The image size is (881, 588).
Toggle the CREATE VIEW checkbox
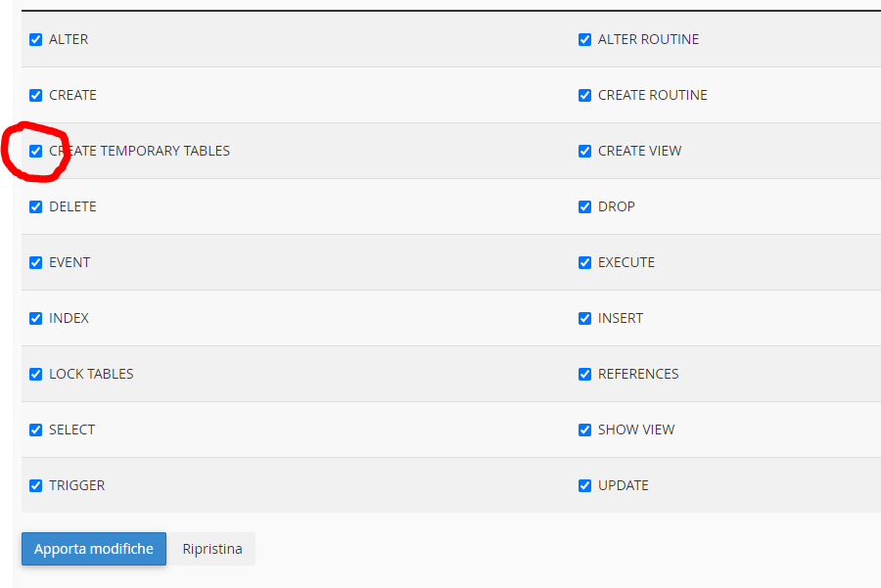click(x=585, y=151)
